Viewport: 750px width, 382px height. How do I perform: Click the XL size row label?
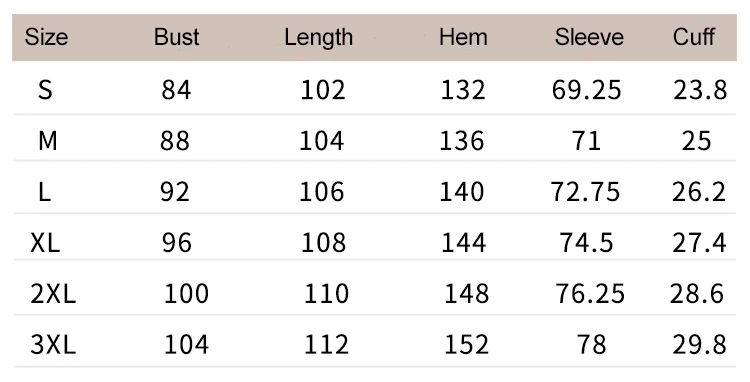[45, 243]
